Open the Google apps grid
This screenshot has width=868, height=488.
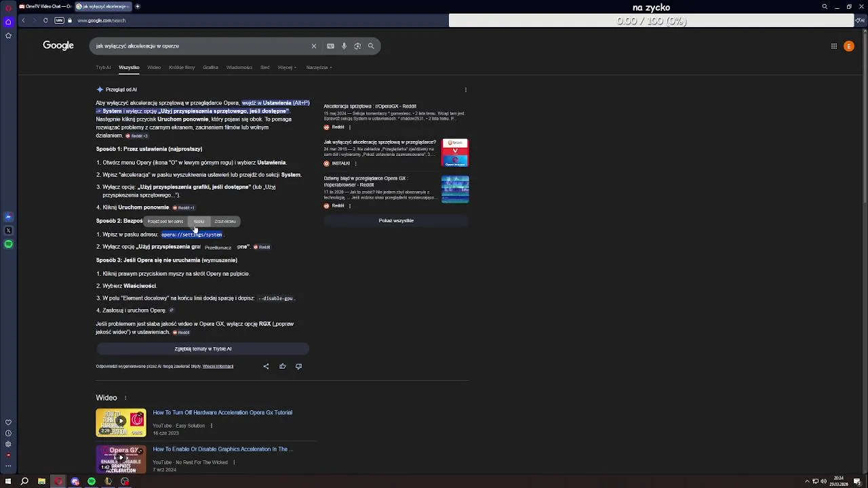[x=834, y=46]
